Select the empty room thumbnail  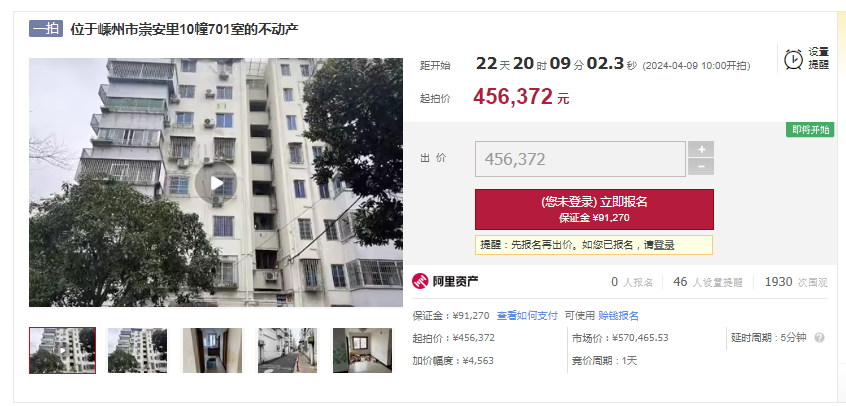pos(363,350)
